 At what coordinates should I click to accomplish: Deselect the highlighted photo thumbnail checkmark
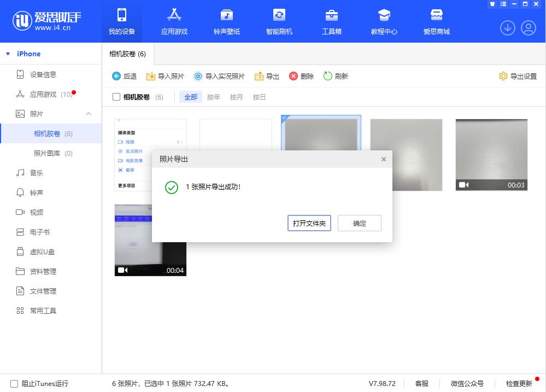click(x=285, y=118)
